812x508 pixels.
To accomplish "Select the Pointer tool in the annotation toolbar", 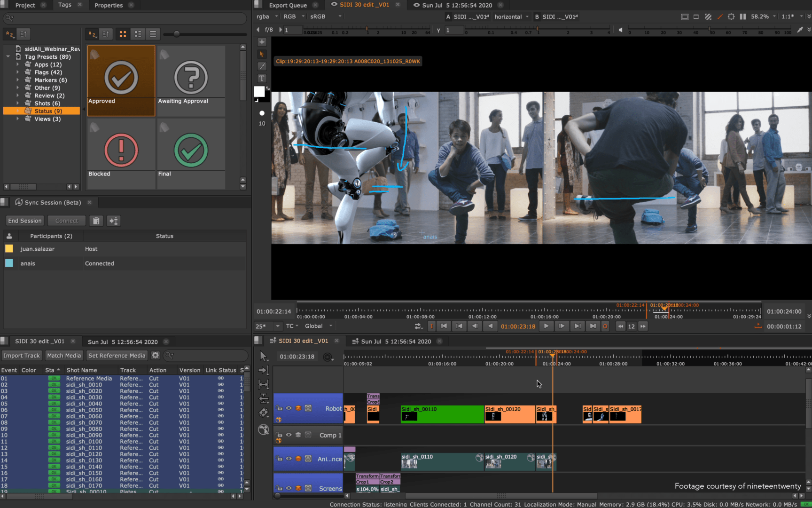I will tap(262, 54).
